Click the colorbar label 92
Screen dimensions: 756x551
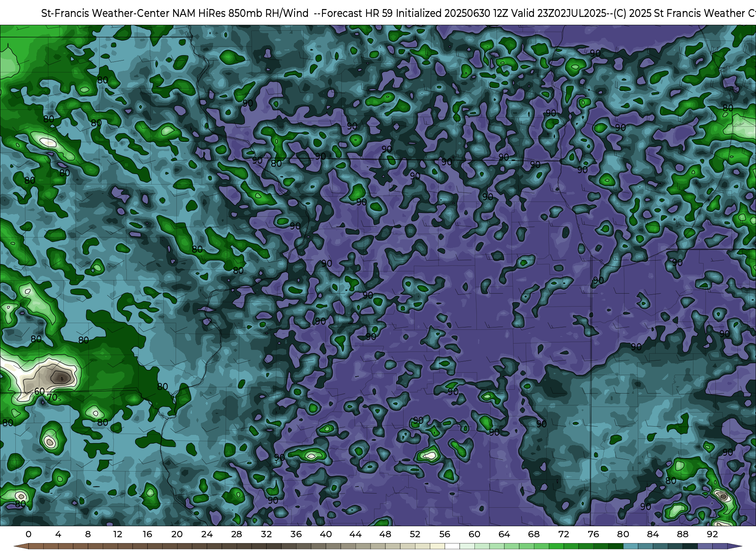coord(712,534)
